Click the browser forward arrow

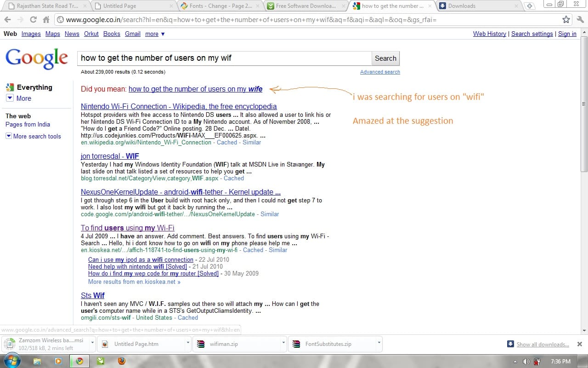point(21,20)
